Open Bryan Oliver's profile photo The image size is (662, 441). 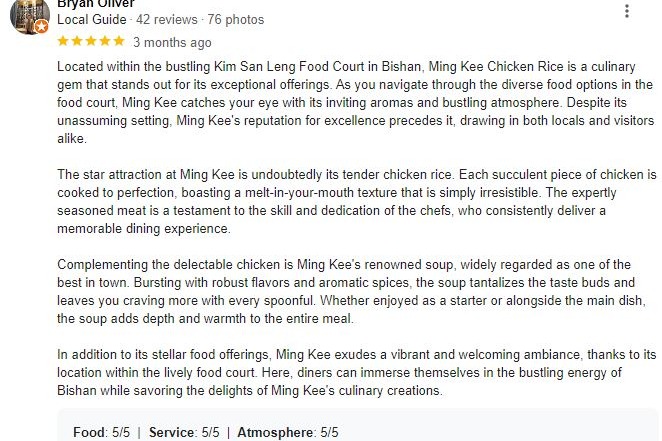click(x=28, y=15)
